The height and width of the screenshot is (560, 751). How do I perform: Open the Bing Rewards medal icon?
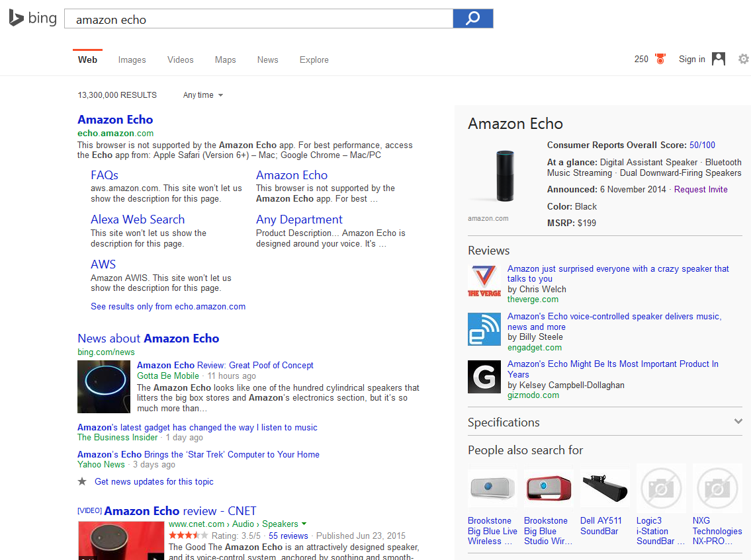coord(660,59)
